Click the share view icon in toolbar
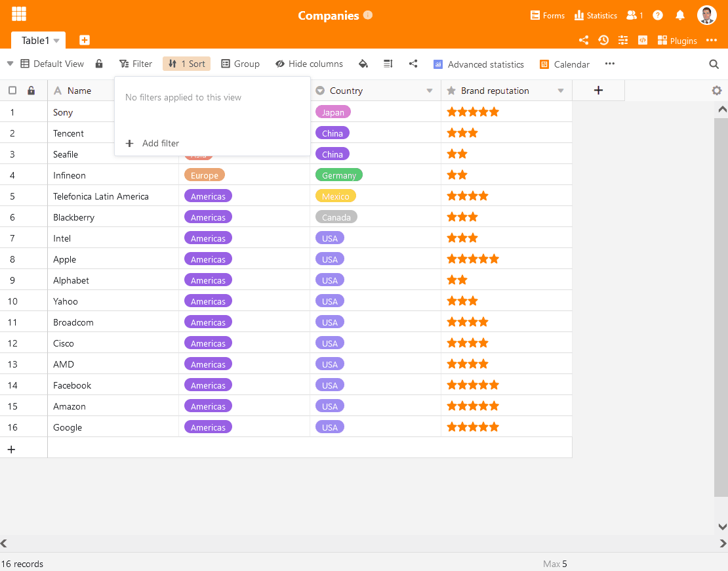This screenshot has width=728, height=571. [413, 64]
